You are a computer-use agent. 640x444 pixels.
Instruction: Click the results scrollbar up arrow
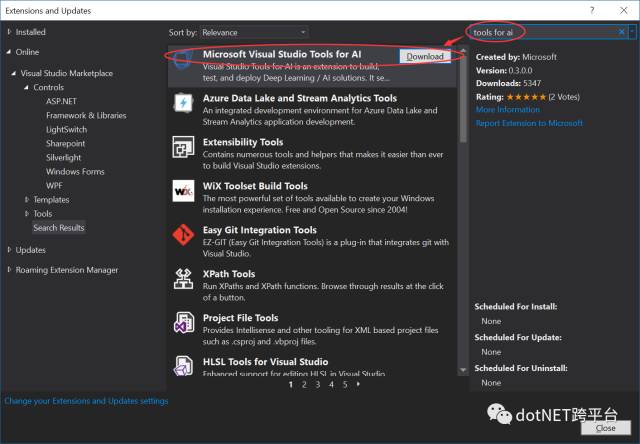point(463,50)
